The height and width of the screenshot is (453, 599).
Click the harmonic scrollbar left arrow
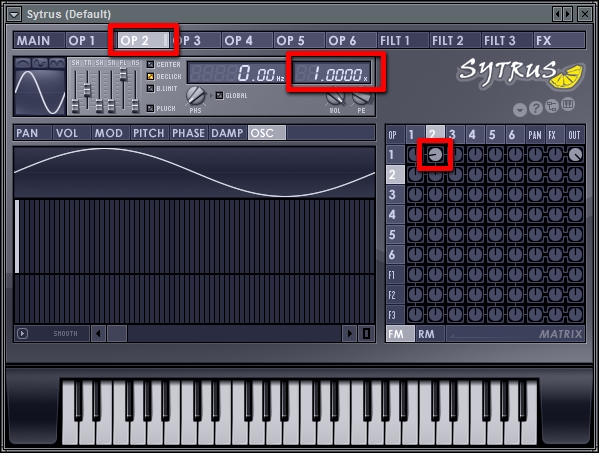(x=98, y=333)
